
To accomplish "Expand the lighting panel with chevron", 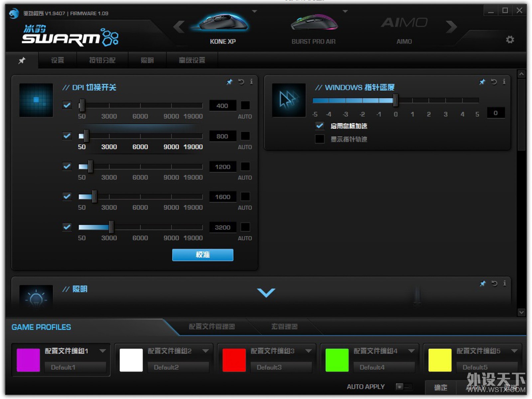I will [x=266, y=293].
